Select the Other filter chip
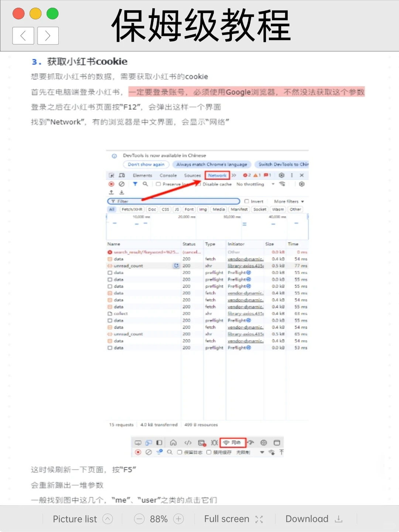This screenshot has width=399, height=532. 295,209
